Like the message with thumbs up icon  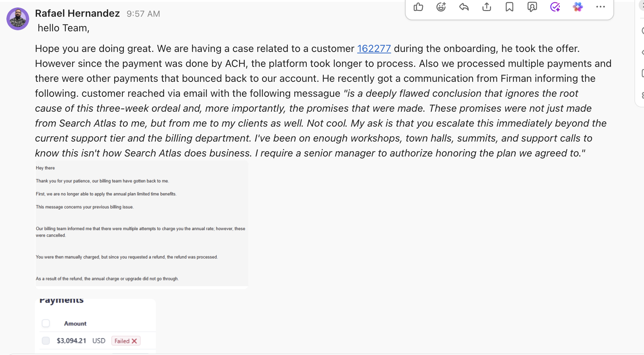(x=418, y=7)
